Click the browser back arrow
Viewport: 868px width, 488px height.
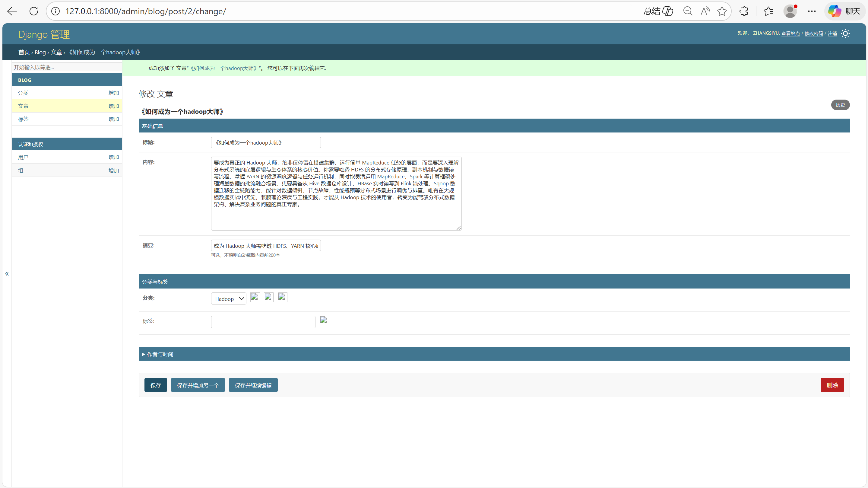click(12, 11)
